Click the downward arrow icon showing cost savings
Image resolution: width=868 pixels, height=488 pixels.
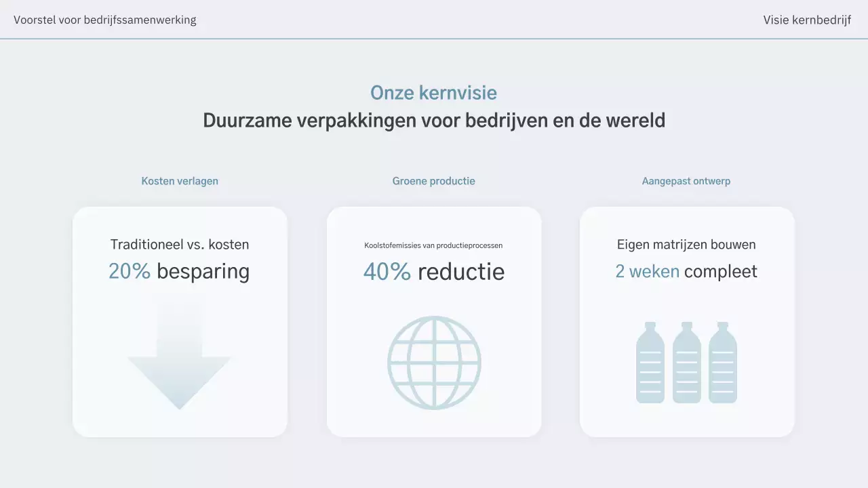coord(180,359)
